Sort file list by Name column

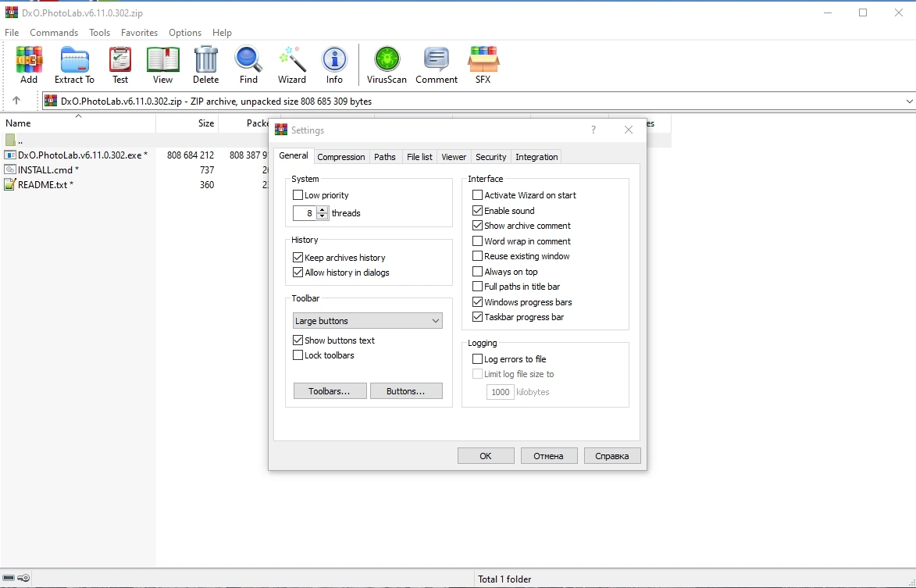coord(77,123)
